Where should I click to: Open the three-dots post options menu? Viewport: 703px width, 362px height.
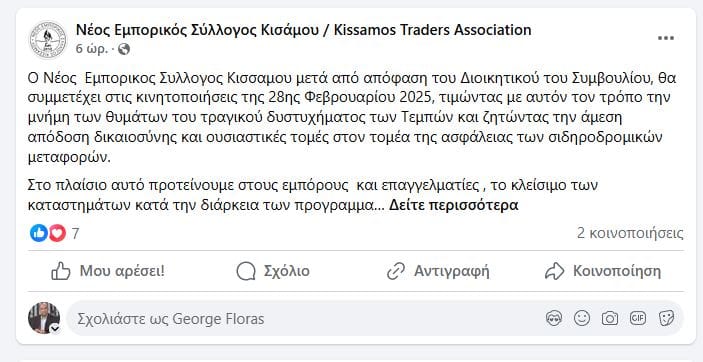666,38
